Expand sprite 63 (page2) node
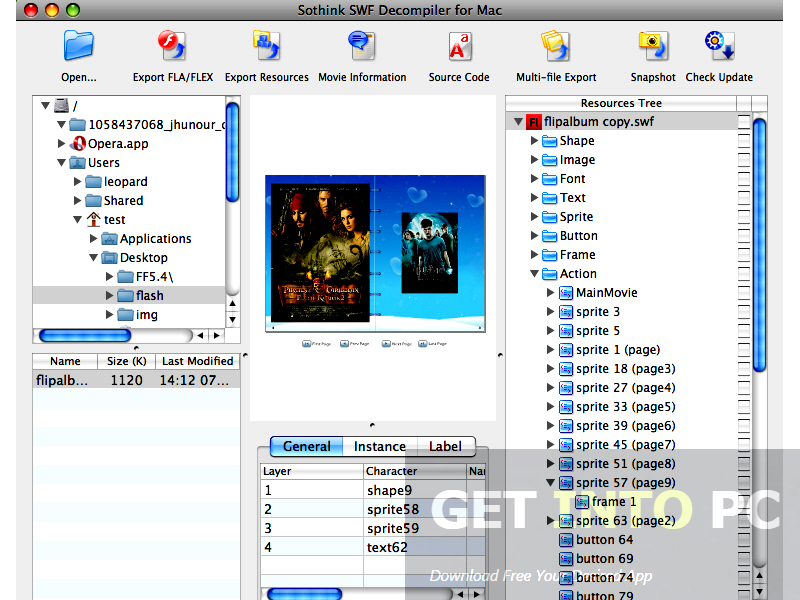 tap(550, 521)
